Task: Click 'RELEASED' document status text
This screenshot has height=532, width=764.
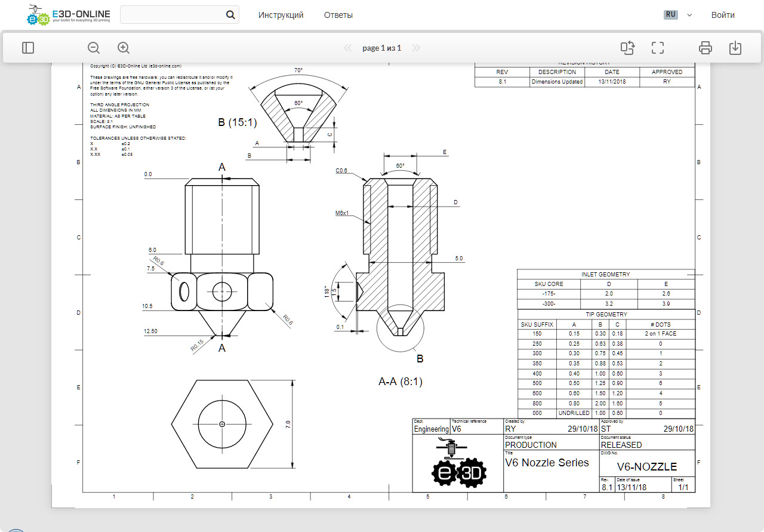Action: coord(621,445)
